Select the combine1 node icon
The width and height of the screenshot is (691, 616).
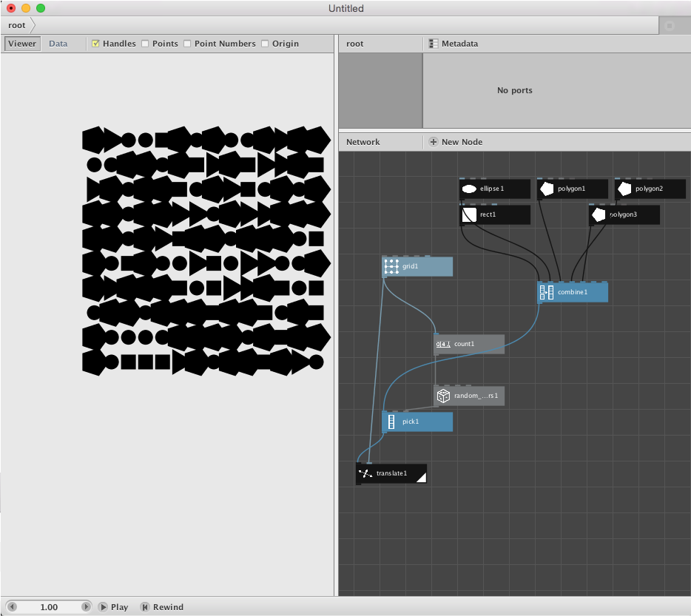547,292
